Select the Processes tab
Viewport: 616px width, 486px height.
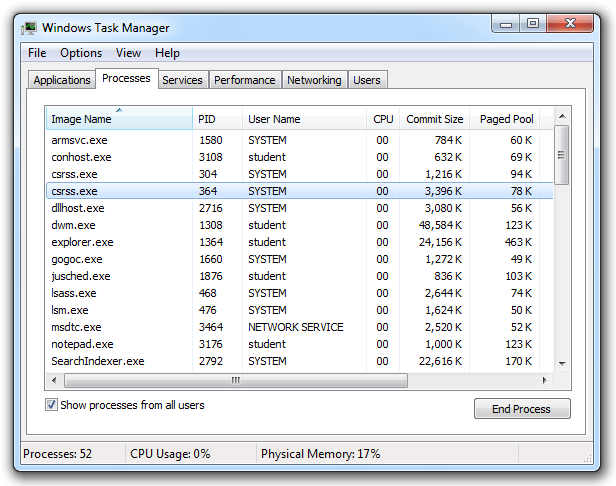click(x=126, y=79)
